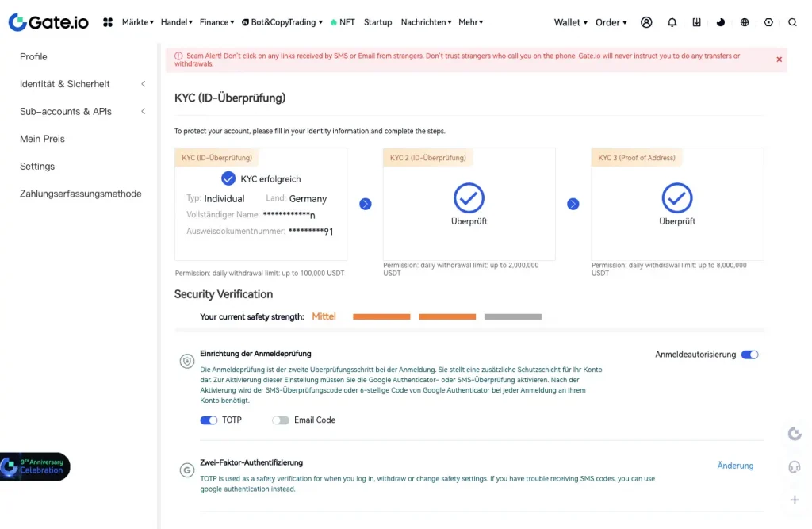Open the language globe icon
The width and height of the screenshot is (812, 529).
[744, 22]
